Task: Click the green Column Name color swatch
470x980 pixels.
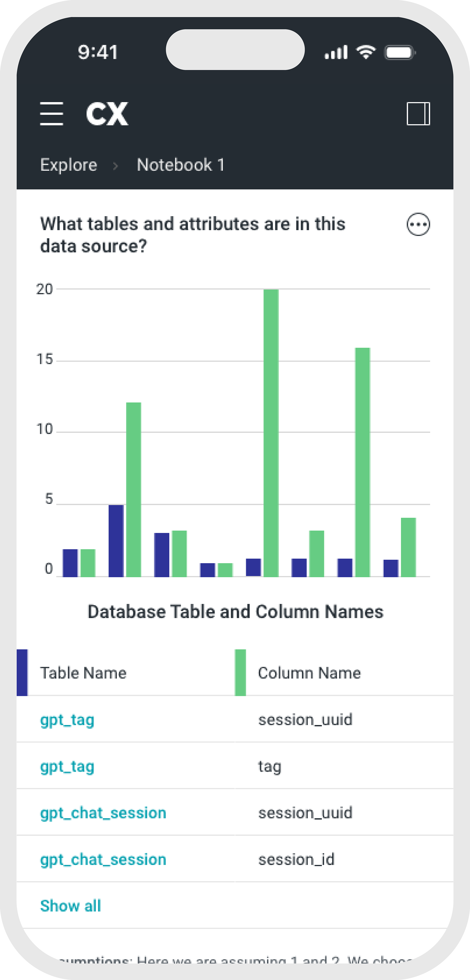Action: 240,673
